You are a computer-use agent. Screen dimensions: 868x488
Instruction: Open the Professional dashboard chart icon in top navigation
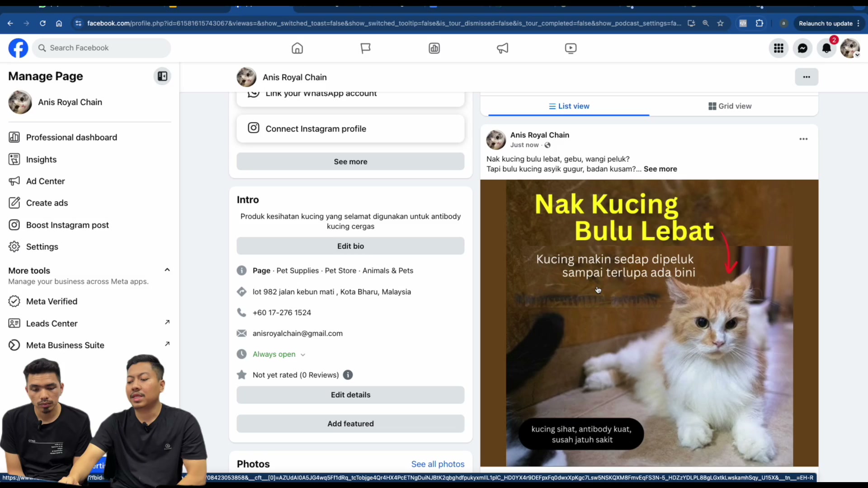434,48
